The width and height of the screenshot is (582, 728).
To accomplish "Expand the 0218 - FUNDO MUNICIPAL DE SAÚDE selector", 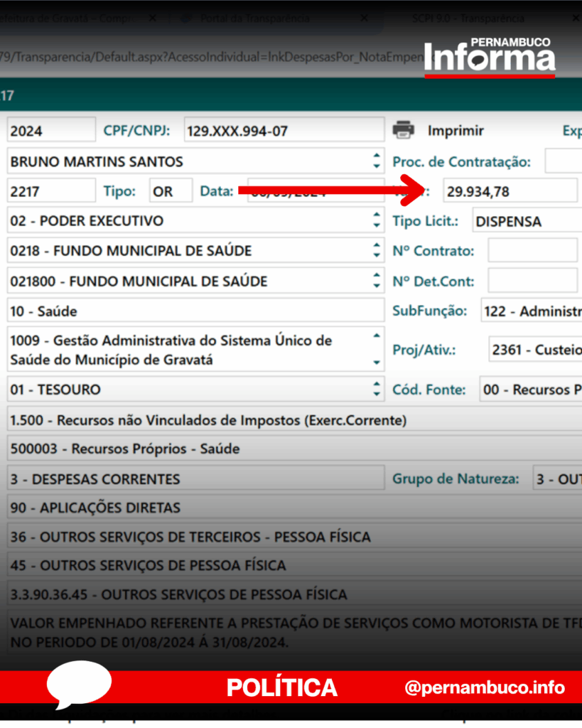I will 377,250.
